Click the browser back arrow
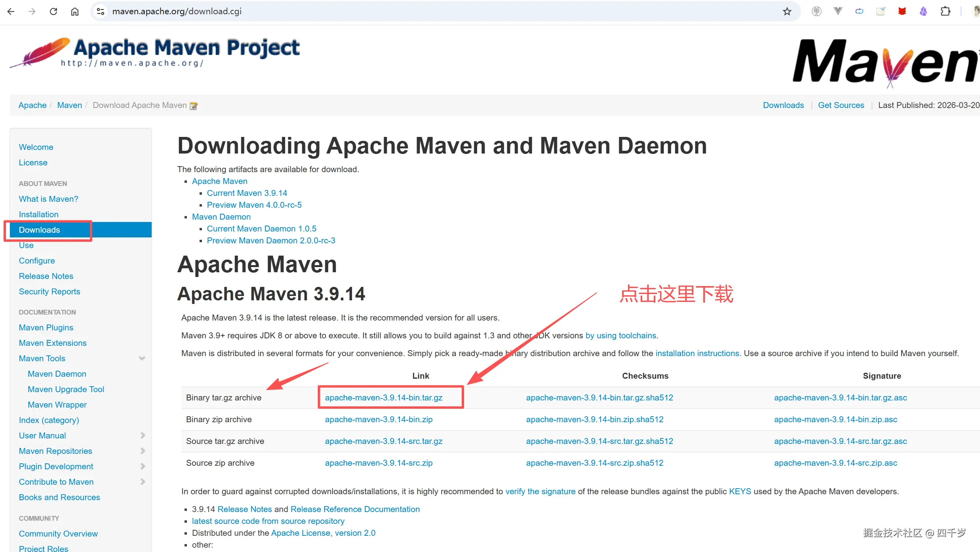 (x=11, y=11)
